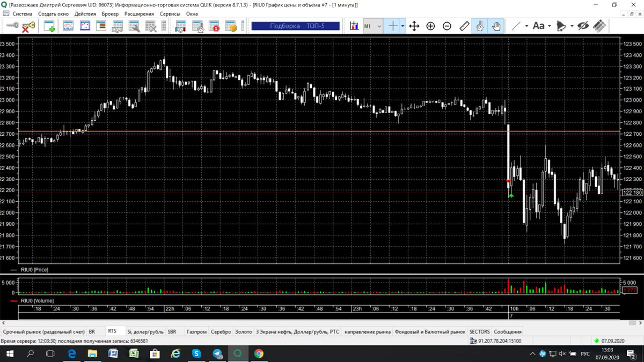
Task: Open the Сервисы menu
Action: (170, 13)
